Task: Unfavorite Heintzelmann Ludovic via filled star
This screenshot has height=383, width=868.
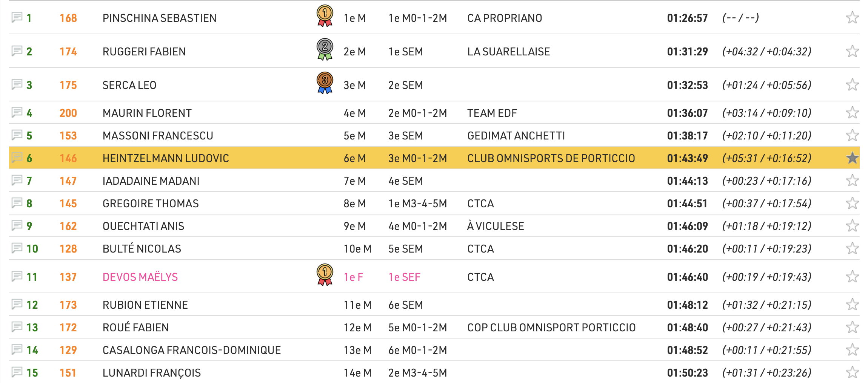Action: tap(852, 158)
